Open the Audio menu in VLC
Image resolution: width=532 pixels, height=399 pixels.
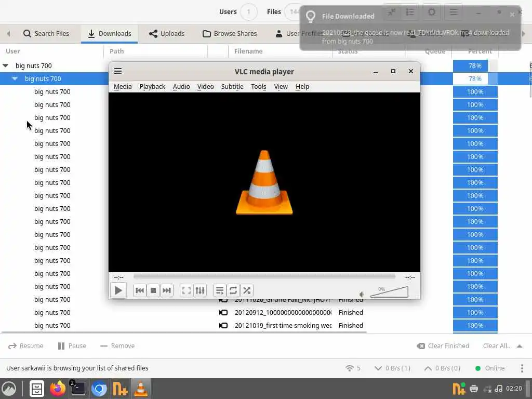(181, 87)
